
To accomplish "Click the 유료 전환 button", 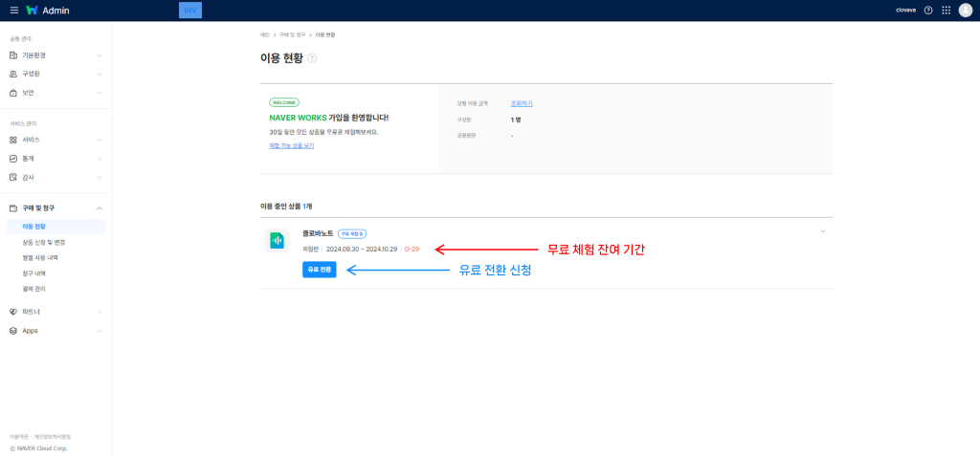I will (320, 270).
